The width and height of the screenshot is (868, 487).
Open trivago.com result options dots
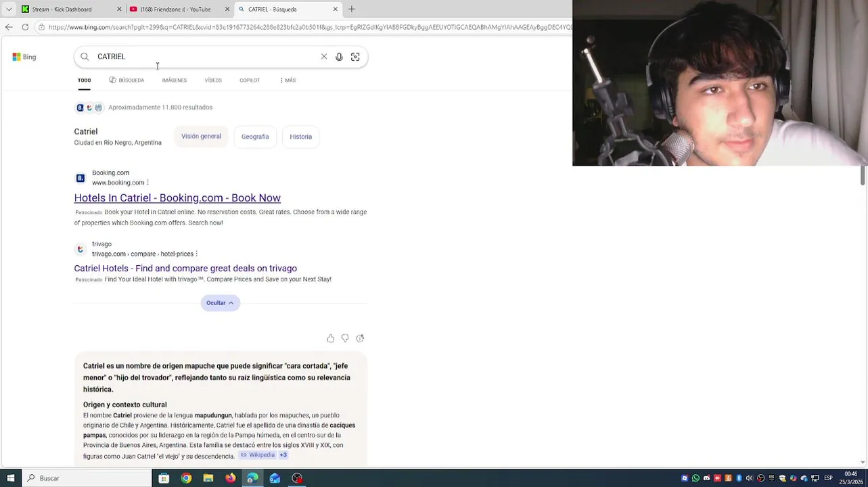[196, 254]
